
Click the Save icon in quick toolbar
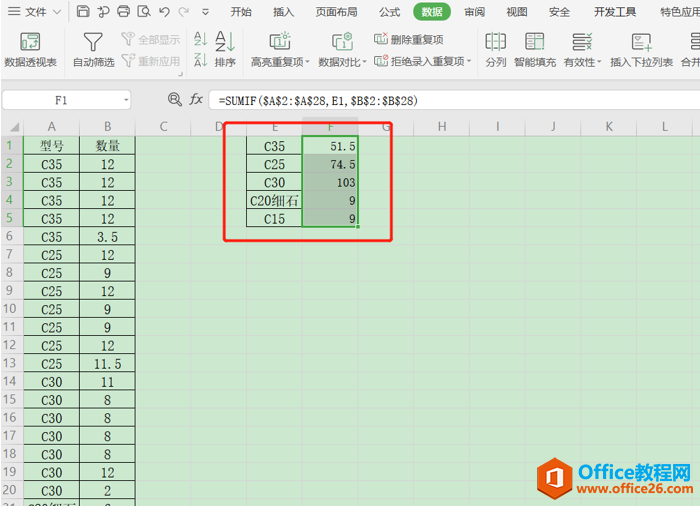tap(83, 11)
